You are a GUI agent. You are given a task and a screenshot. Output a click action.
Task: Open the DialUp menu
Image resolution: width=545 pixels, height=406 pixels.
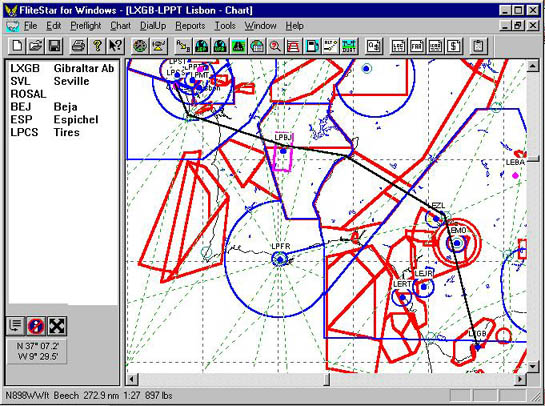click(x=153, y=26)
